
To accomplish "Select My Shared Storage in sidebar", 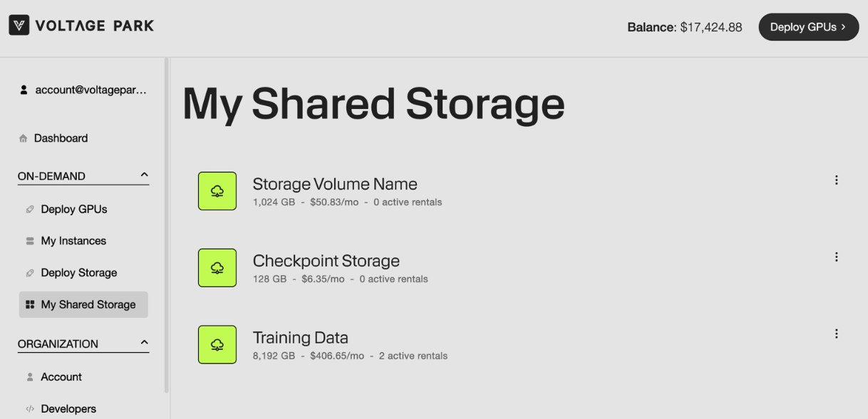I will tap(88, 304).
